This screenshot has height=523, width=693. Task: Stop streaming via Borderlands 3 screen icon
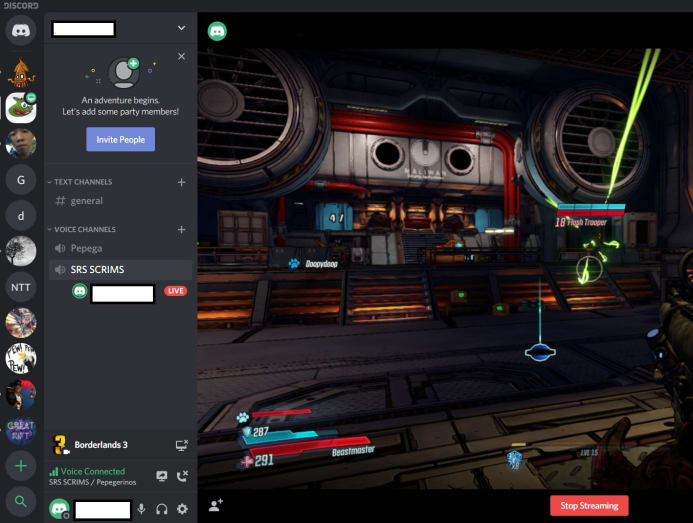coord(182,445)
